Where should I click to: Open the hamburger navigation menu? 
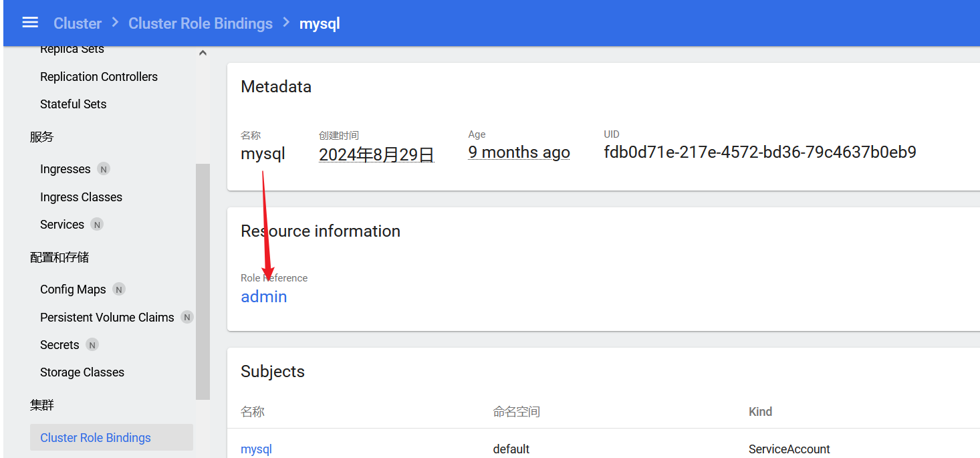pos(30,23)
